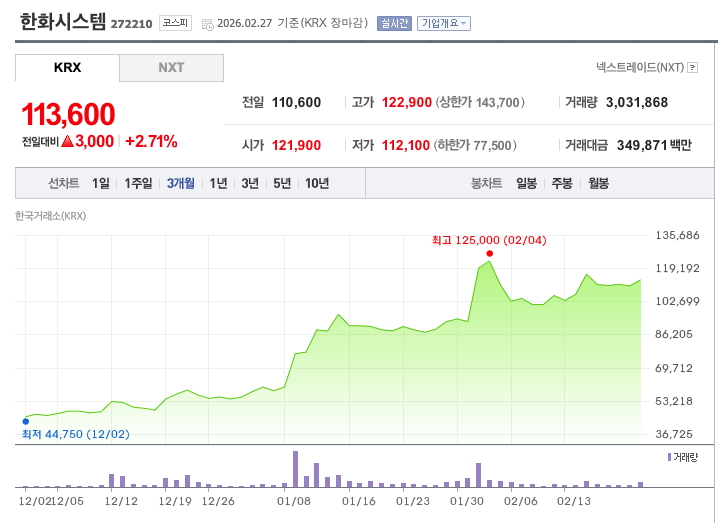Click the clock calendar icon beside the date
The image size is (718, 523).
(207, 24)
